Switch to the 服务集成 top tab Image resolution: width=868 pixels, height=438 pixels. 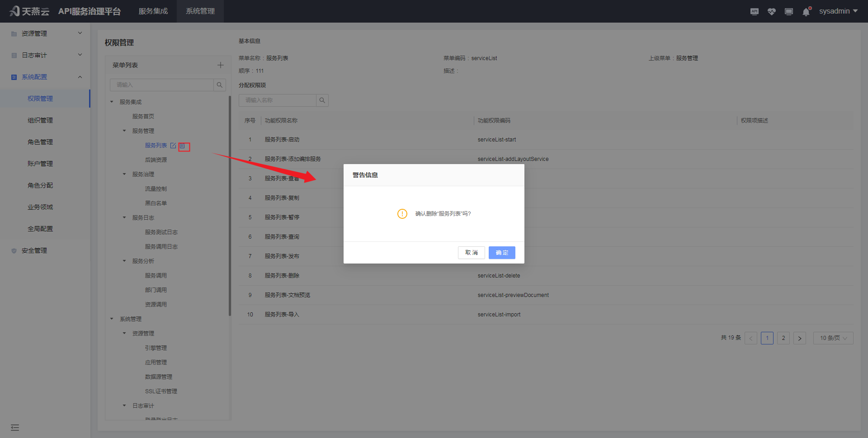point(153,11)
